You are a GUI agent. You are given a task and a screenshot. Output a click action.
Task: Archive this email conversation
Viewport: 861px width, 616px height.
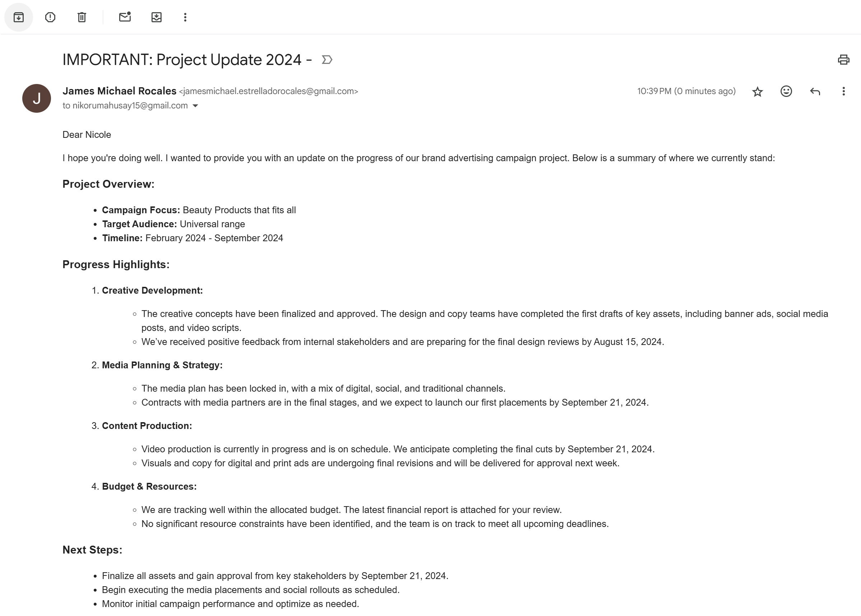click(19, 17)
